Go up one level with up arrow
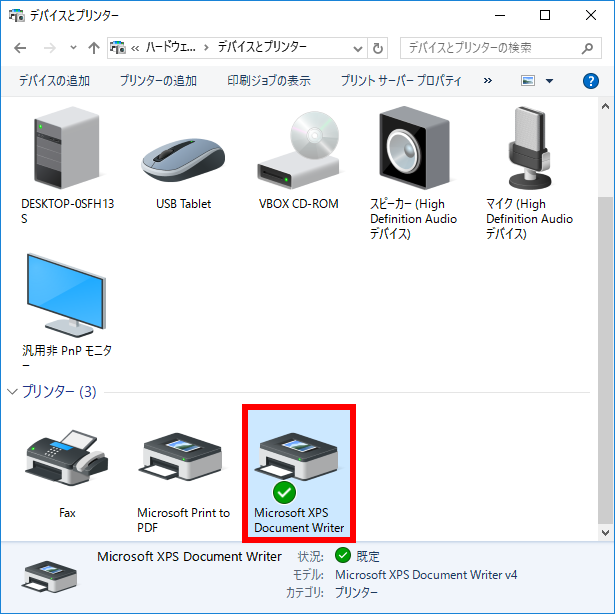The width and height of the screenshot is (615, 614). pos(94,48)
